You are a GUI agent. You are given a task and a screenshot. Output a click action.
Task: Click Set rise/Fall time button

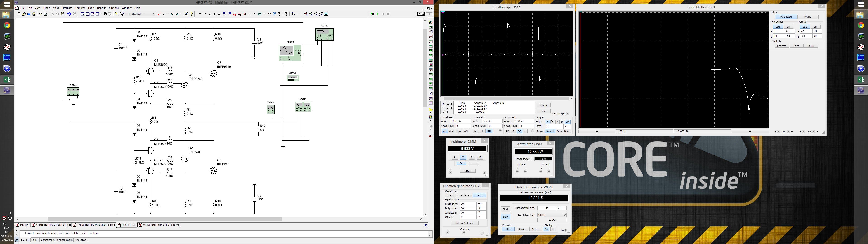(464, 223)
